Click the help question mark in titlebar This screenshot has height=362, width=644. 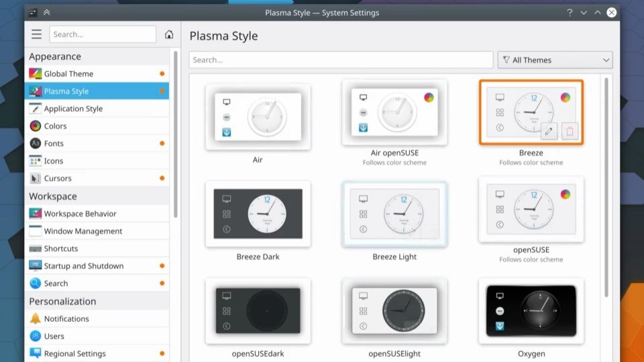(570, 13)
